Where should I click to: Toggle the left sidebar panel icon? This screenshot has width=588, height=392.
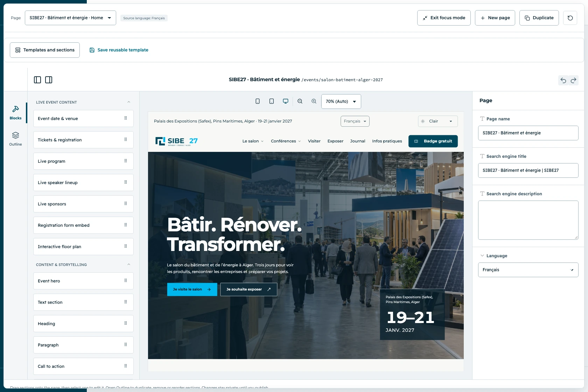(37, 80)
